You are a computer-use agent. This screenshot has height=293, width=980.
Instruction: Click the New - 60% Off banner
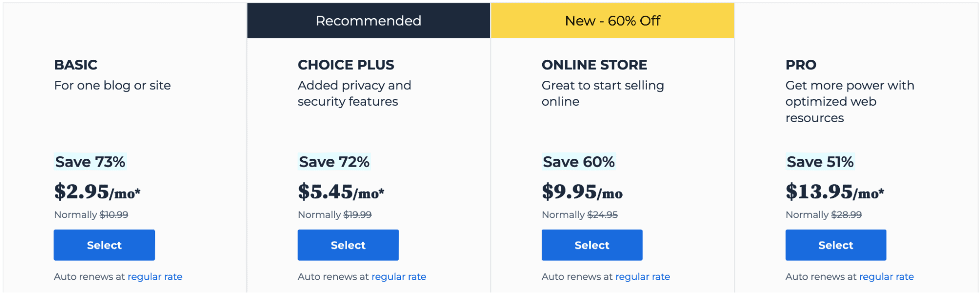(x=612, y=21)
